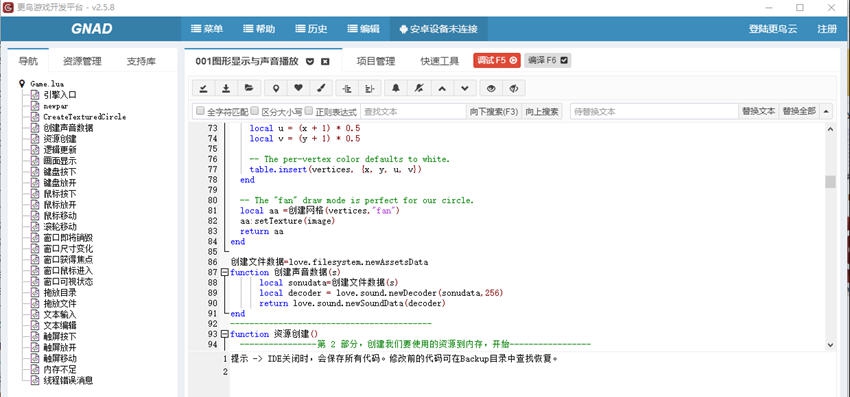
Task: Click the GNAD logo
Action: pos(92,29)
